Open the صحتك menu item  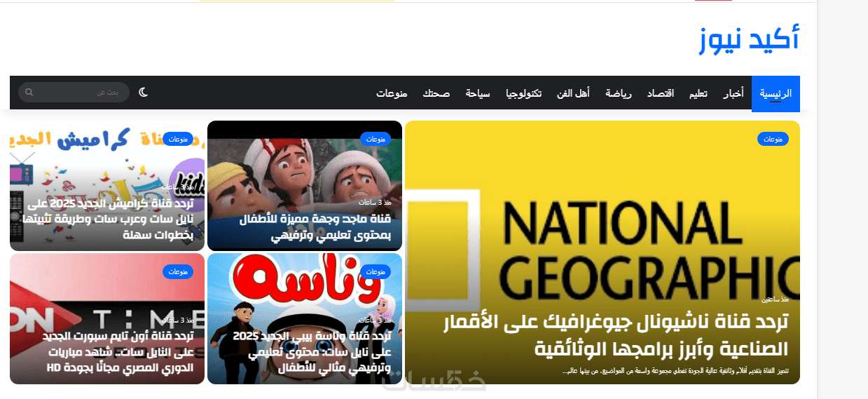tap(436, 93)
